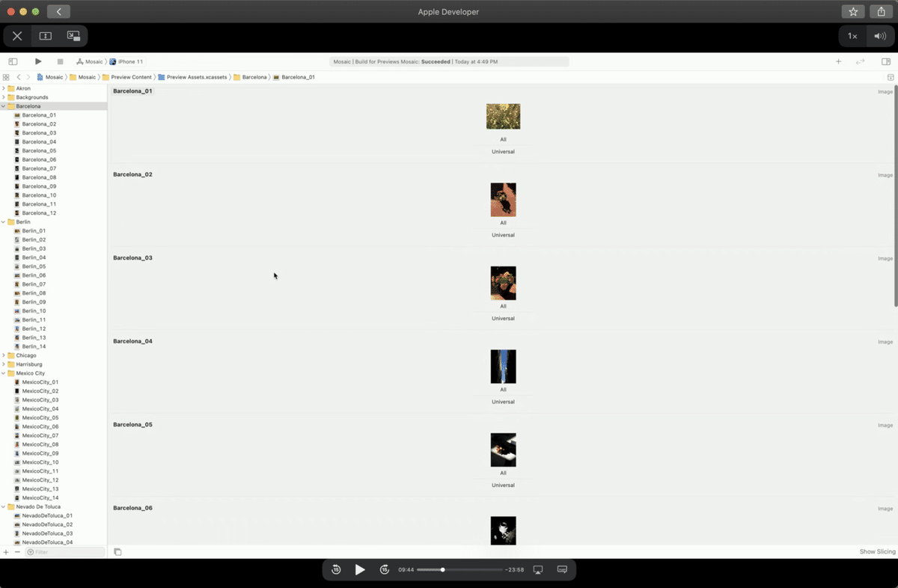Screen dimensions: 898x588
Task: Click the Barcelona_03 image thumbnail
Action: pos(503,284)
